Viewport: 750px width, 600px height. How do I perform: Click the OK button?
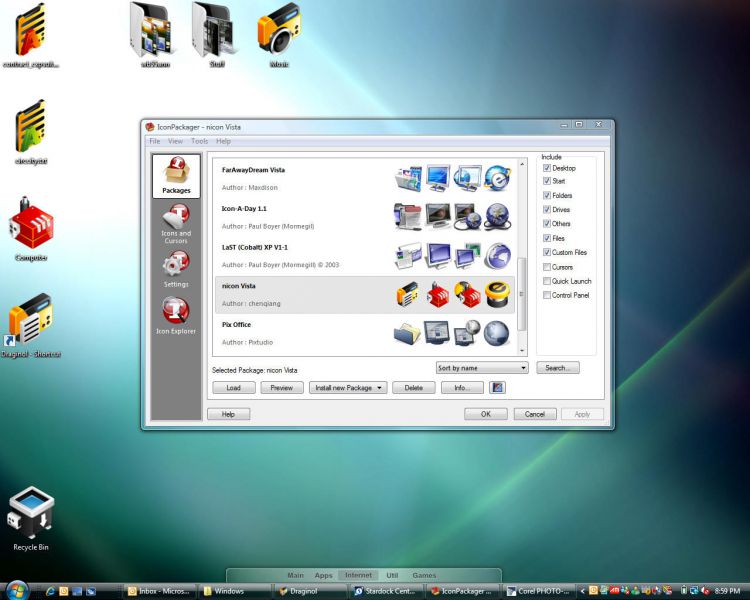coord(486,414)
